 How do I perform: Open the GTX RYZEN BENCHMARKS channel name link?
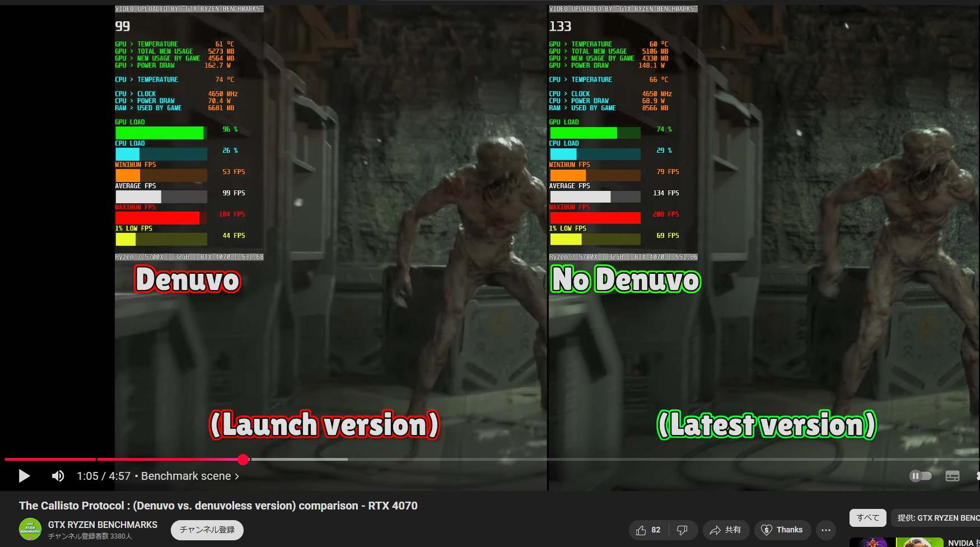pyautogui.click(x=103, y=525)
